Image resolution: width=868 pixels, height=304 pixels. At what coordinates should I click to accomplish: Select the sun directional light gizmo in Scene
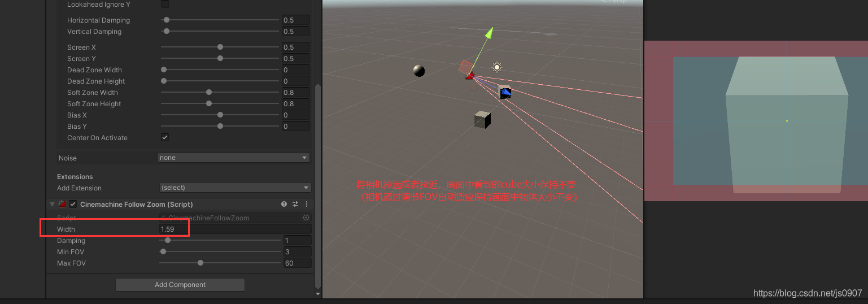tap(496, 67)
